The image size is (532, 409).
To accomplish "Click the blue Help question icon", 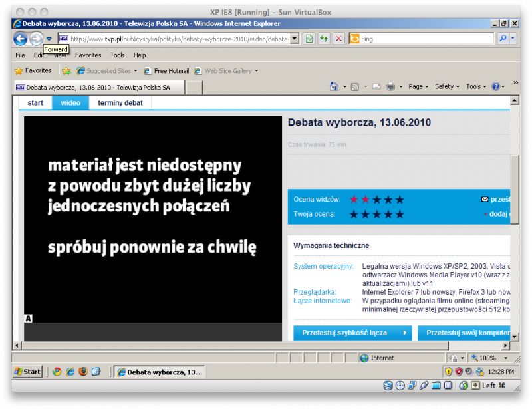I will 496,86.
